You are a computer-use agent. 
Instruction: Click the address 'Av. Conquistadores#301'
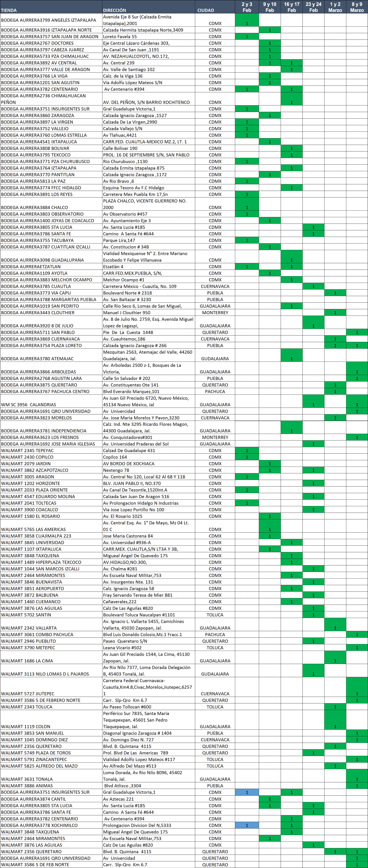(128, 437)
